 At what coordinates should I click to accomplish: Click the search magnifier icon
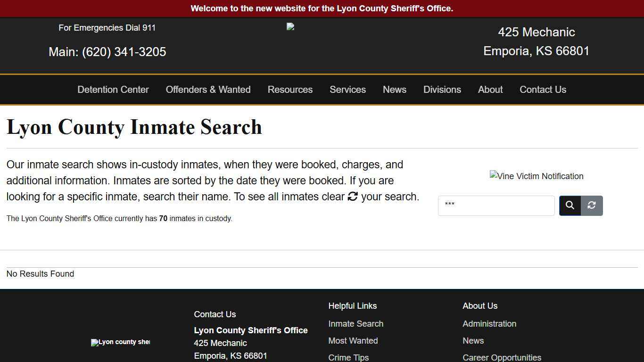[x=570, y=206]
